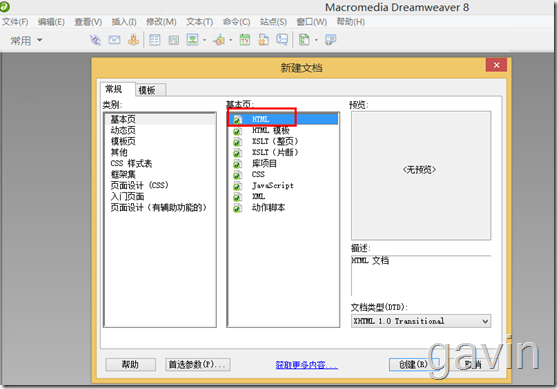
Task: Select XSLT（片断）page type
Action: click(x=283, y=152)
